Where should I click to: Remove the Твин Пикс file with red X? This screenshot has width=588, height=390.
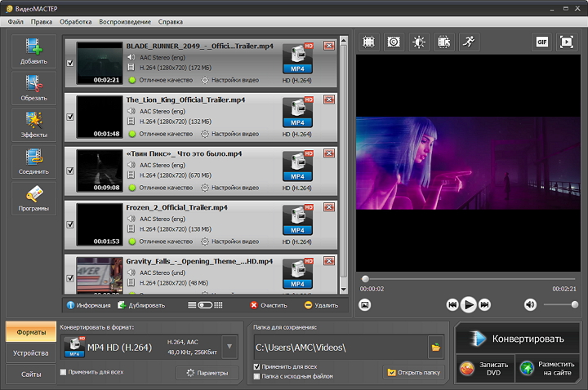pyautogui.click(x=329, y=153)
